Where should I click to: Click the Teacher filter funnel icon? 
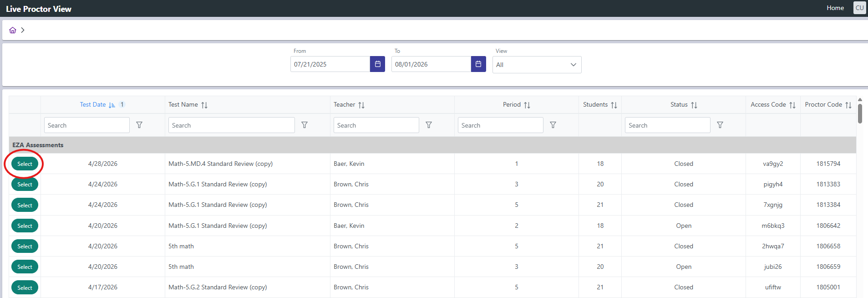click(x=429, y=125)
